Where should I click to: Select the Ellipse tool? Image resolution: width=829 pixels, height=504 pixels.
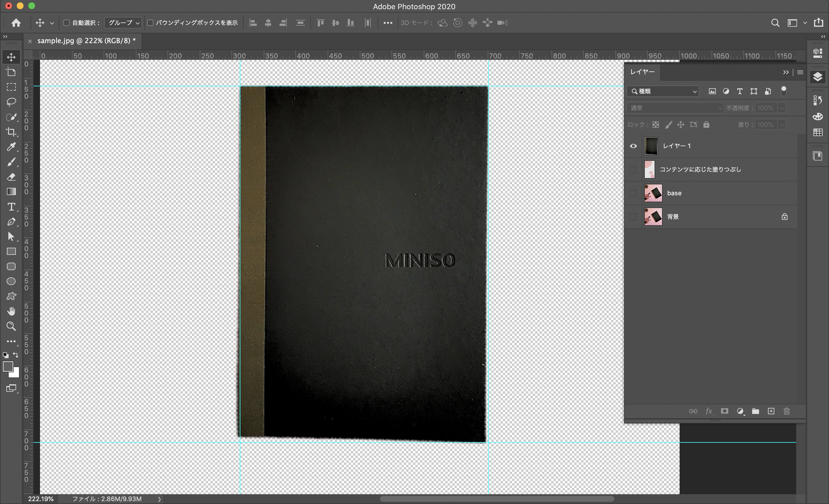click(x=11, y=281)
